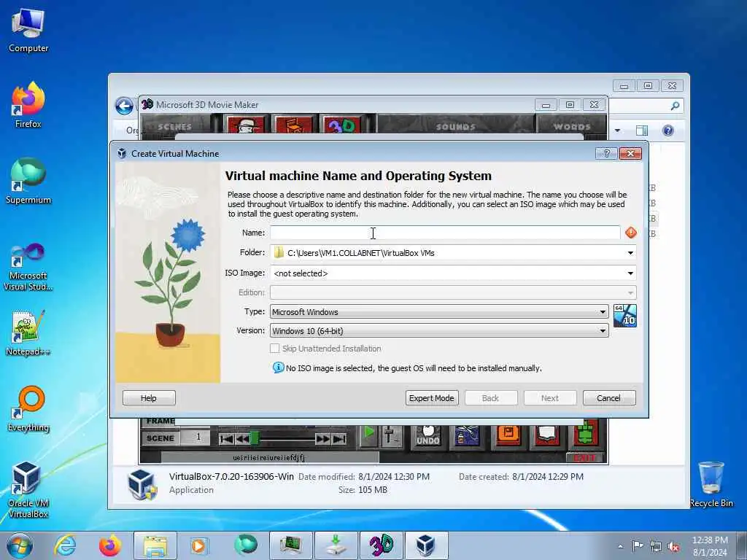The image size is (747, 560).
Task: Show hidden tray icons arrow
Action: (x=620, y=546)
